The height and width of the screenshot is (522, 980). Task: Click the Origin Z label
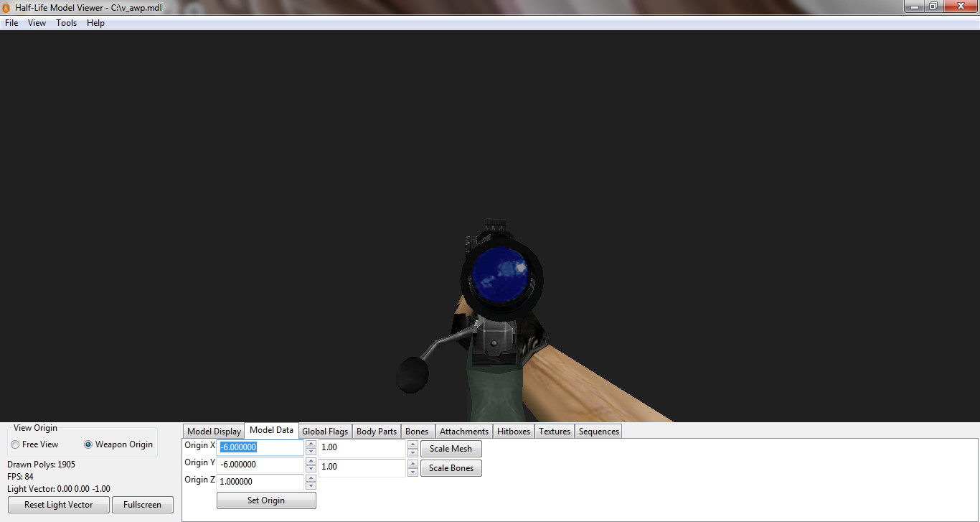tap(199, 480)
